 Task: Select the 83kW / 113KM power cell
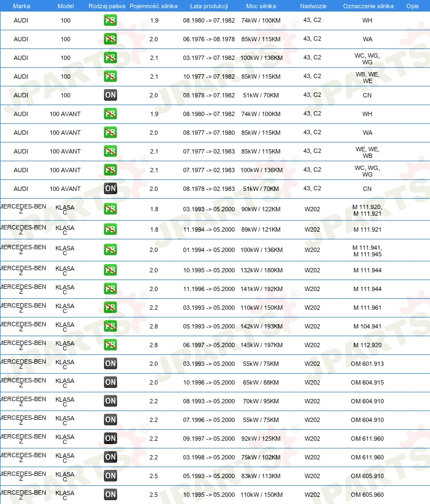[261, 476]
